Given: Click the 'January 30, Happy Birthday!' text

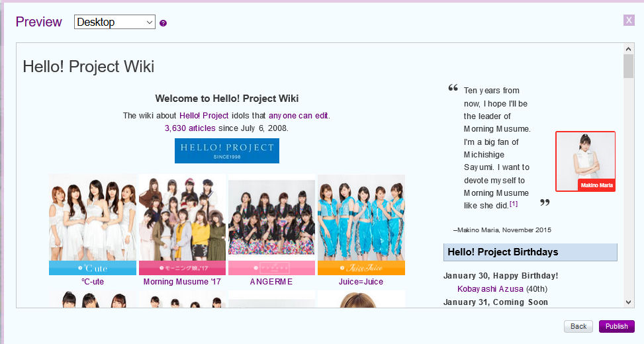Looking at the screenshot, I should pyautogui.click(x=500, y=276).
